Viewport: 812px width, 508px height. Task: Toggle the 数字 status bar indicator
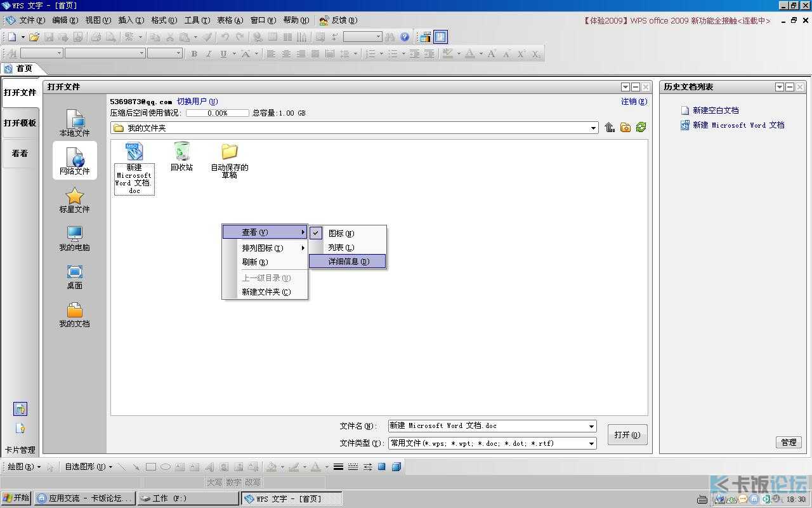point(233,483)
